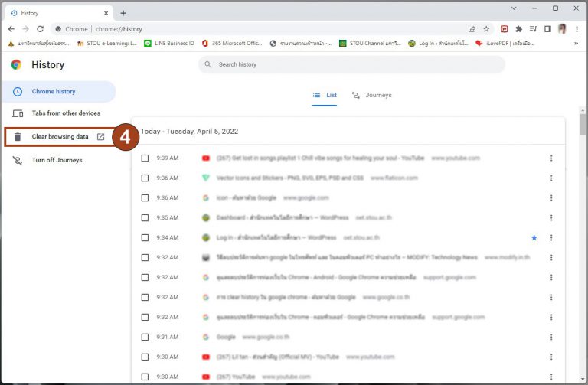Expand the bookmarks bar overflow chevron
Viewport: 588px width, 385px height.
click(576, 44)
